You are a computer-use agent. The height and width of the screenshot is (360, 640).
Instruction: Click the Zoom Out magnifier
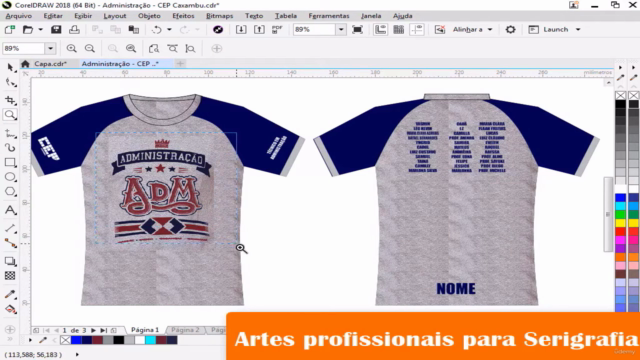click(90, 49)
